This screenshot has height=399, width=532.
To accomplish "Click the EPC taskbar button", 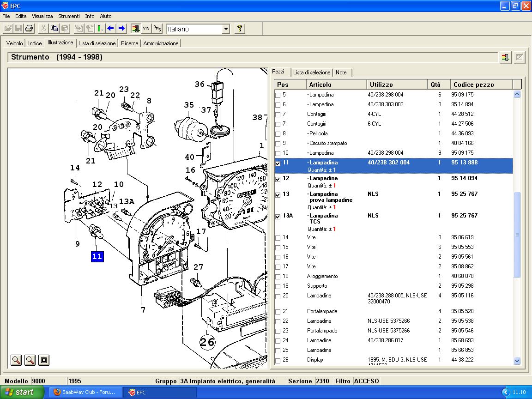I will click(159, 392).
